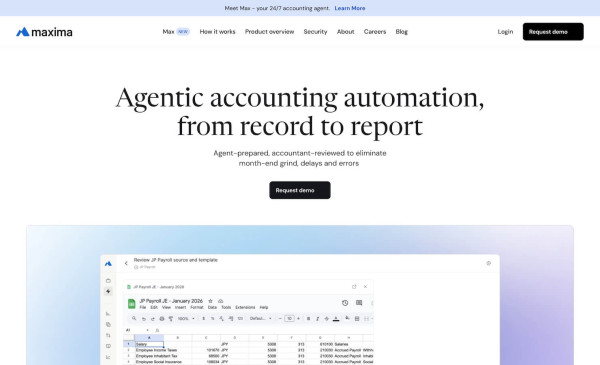Select column A header in spreadsheet
Screen dimensions: 600x365
click(x=149, y=338)
